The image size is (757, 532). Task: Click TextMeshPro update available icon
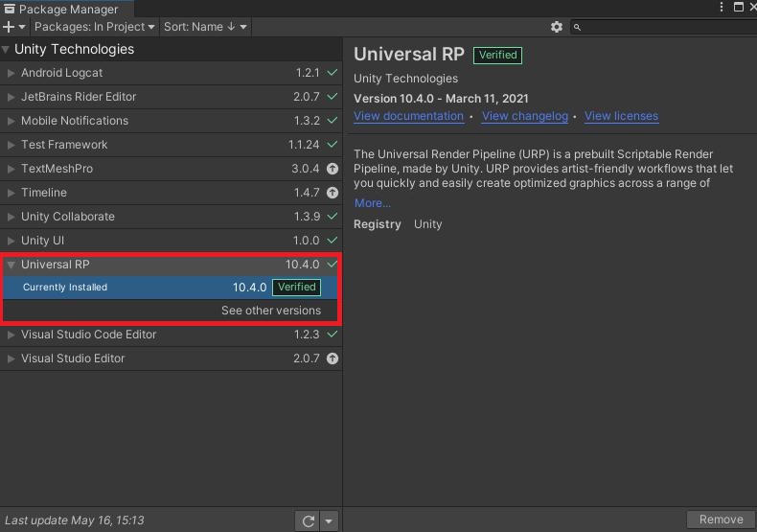coord(333,169)
